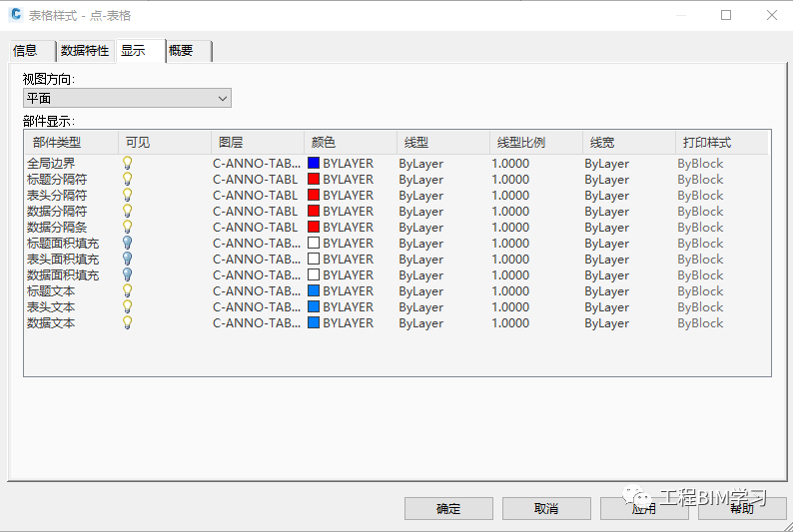793x532 pixels.
Task: Select the 标题面积填充 row name
Action: (x=63, y=243)
